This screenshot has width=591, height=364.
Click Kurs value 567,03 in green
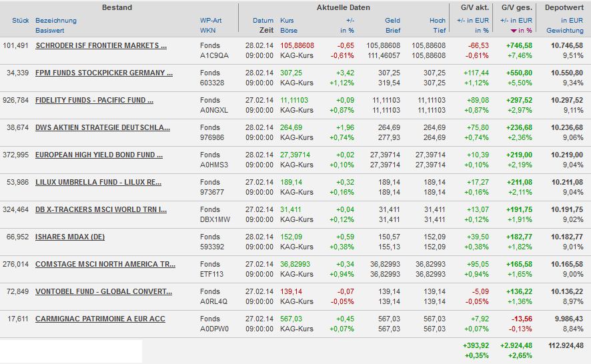click(x=291, y=319)
